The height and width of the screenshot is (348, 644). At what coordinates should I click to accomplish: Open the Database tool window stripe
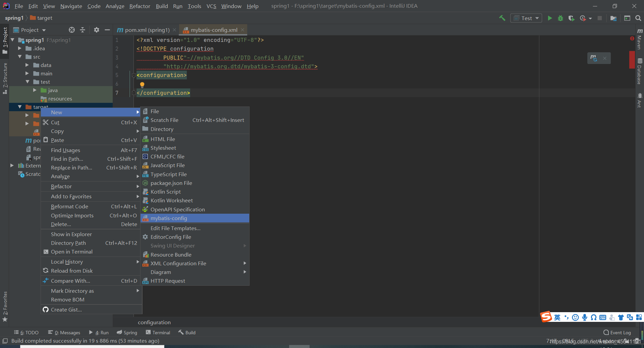pos(640,71)
